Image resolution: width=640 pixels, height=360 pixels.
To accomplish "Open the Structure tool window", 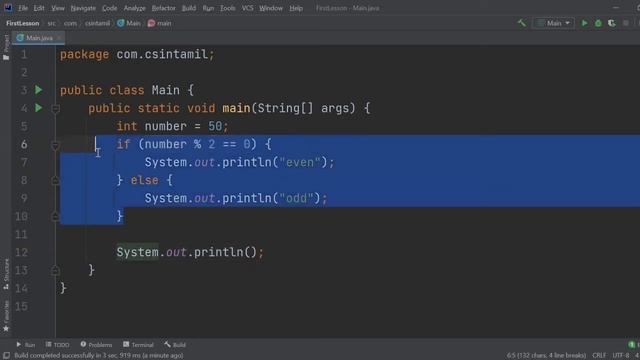I will coord(6,274).
